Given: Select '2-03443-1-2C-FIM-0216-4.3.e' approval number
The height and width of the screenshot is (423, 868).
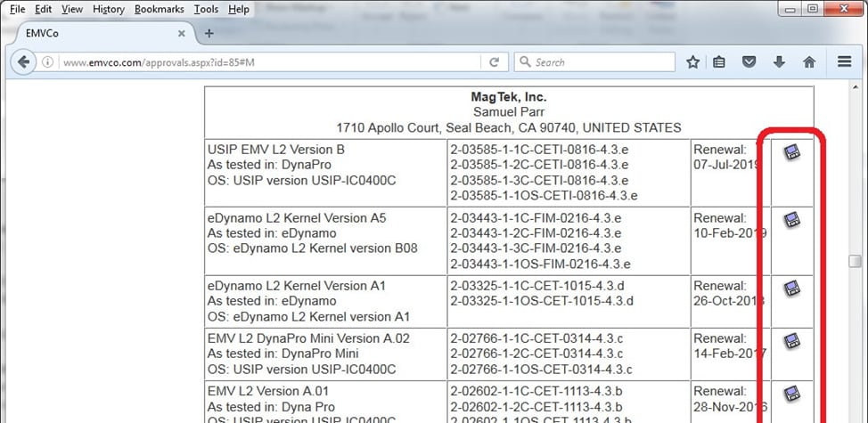Looking at the screenshot, I should coord(536,233).
